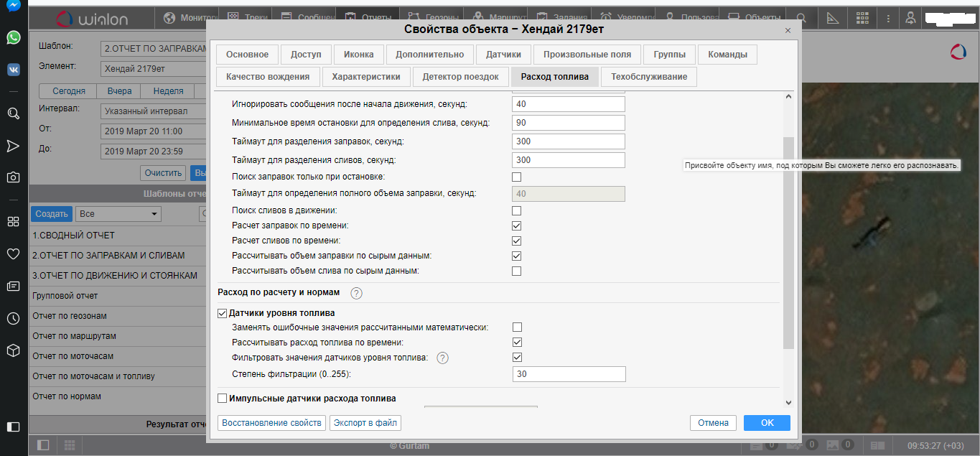The width and height of the screenshot is (980, 456).
Task: Open the history clock icon in sidebar
Action: pos(13,318)
